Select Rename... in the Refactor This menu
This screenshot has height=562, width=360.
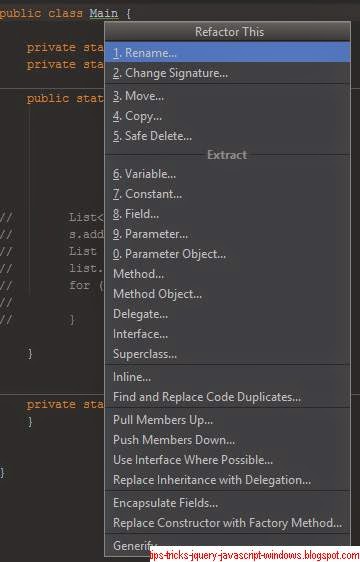[227, 53]
